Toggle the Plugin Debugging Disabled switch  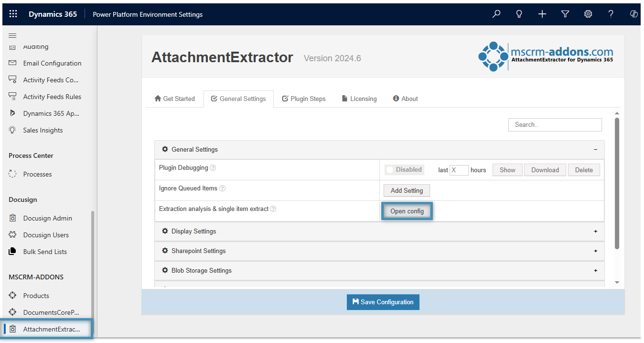[x=404, y=170]
